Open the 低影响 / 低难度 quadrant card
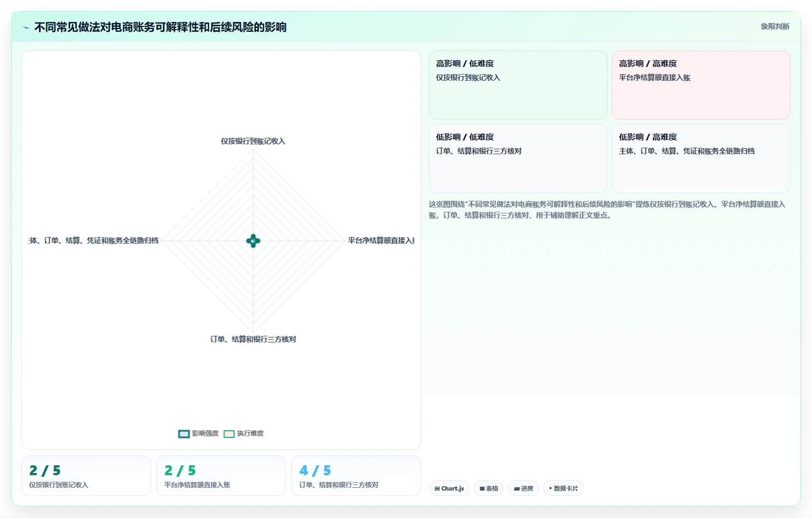Screen dimensions: 812x518 518,159
